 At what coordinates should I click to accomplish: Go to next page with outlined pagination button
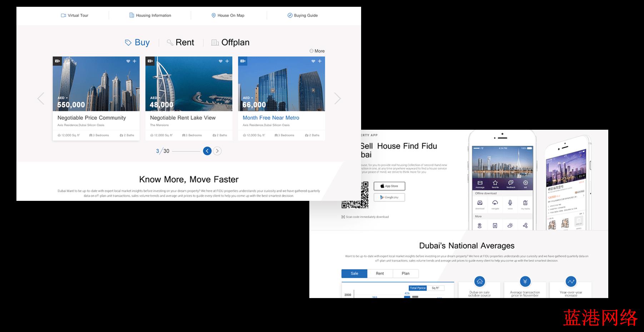(217, 151)
